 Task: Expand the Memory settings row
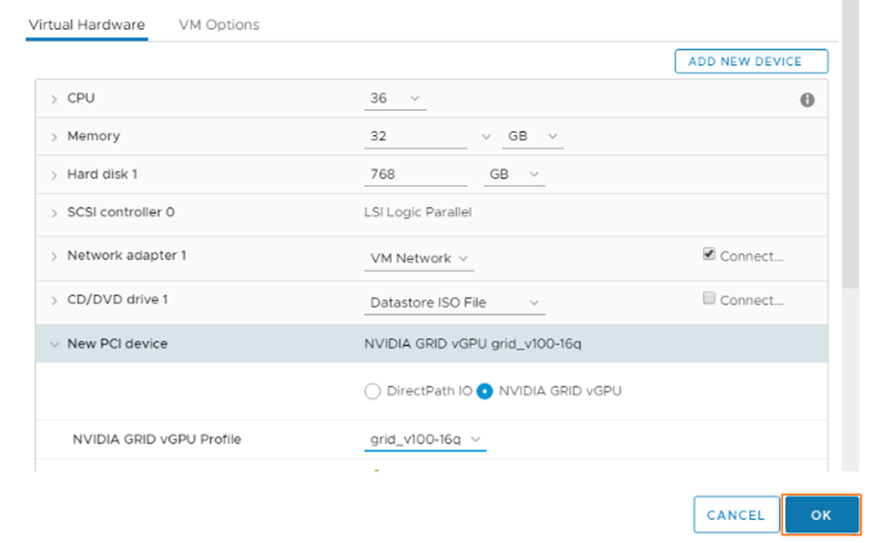(x=54, y=137)
